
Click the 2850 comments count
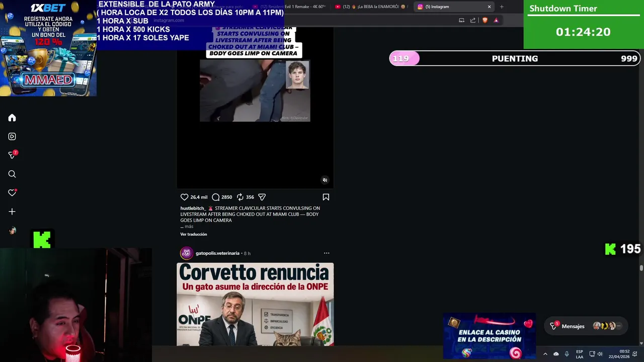[227, 197]
